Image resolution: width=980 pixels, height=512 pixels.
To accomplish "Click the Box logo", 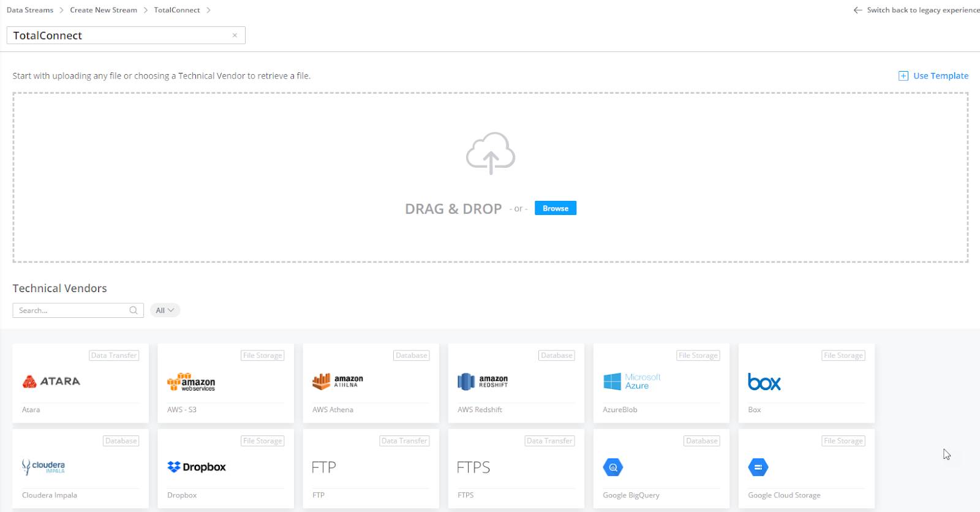I will [764, 382].
